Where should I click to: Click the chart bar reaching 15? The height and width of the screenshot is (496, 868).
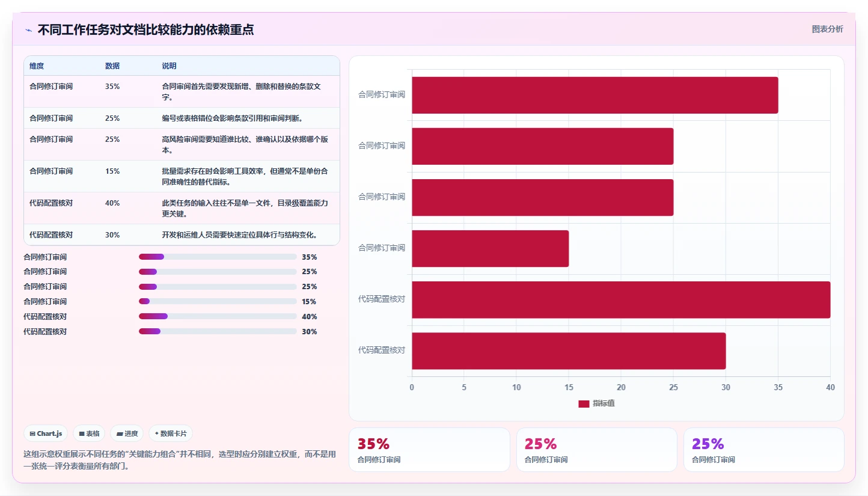490,248
